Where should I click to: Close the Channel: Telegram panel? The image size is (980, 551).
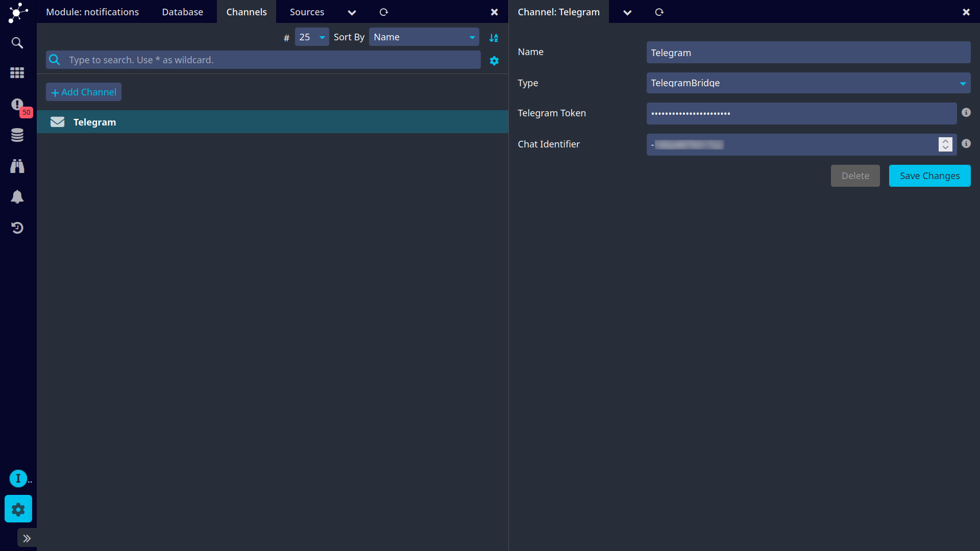(x=966, y=12)
